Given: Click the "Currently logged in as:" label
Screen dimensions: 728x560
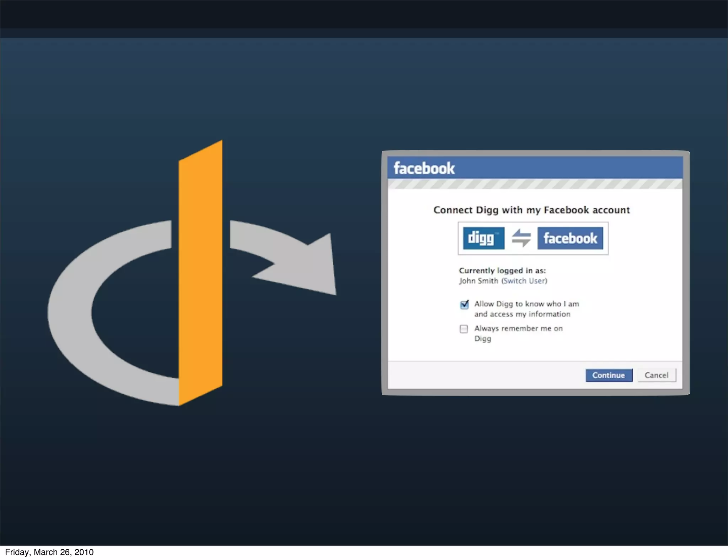Looking at the screenshot, I should 502,270.
